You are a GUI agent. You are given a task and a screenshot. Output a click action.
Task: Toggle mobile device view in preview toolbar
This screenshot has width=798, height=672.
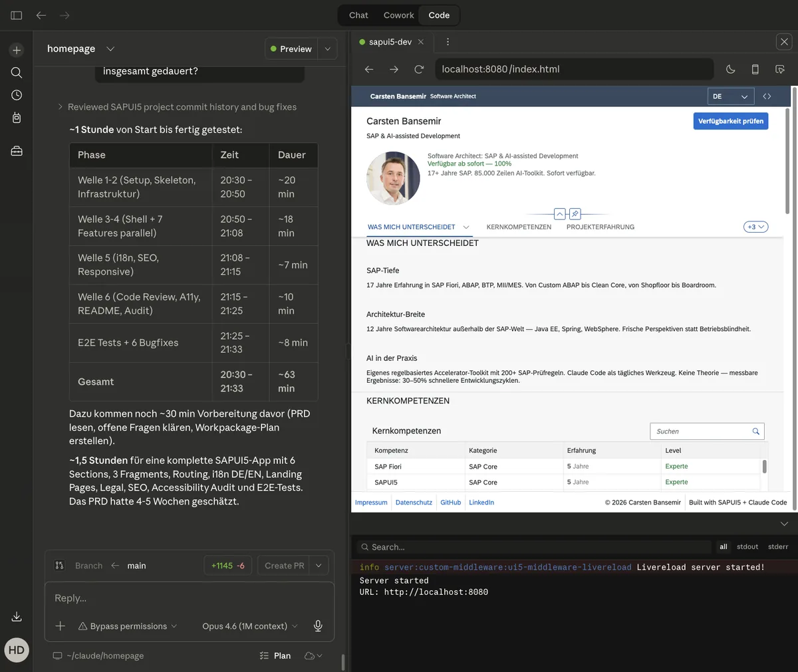(x=755, y=69)
